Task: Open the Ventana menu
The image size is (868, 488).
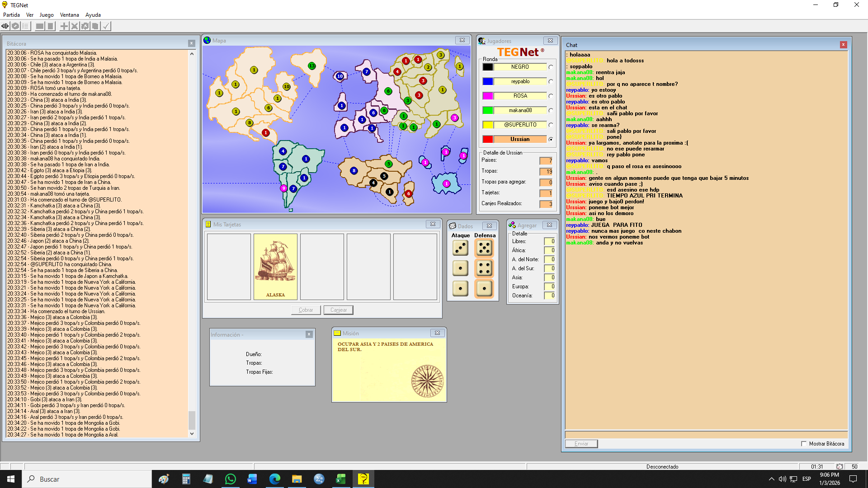Action: click(69, 15)
